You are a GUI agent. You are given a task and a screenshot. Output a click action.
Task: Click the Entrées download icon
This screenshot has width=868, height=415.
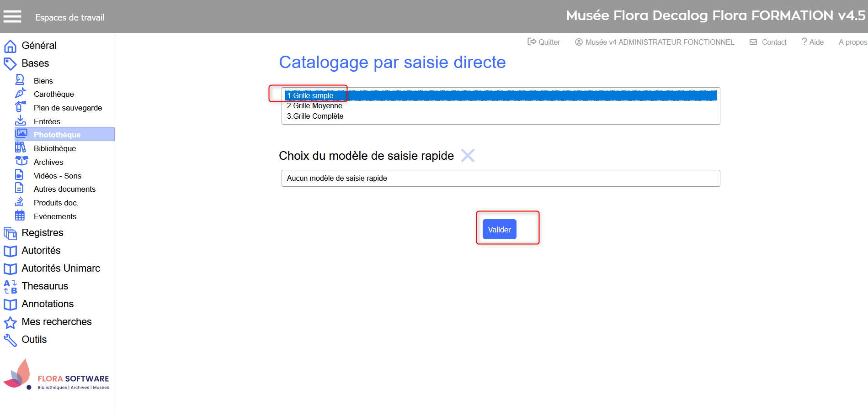[20, 121]
